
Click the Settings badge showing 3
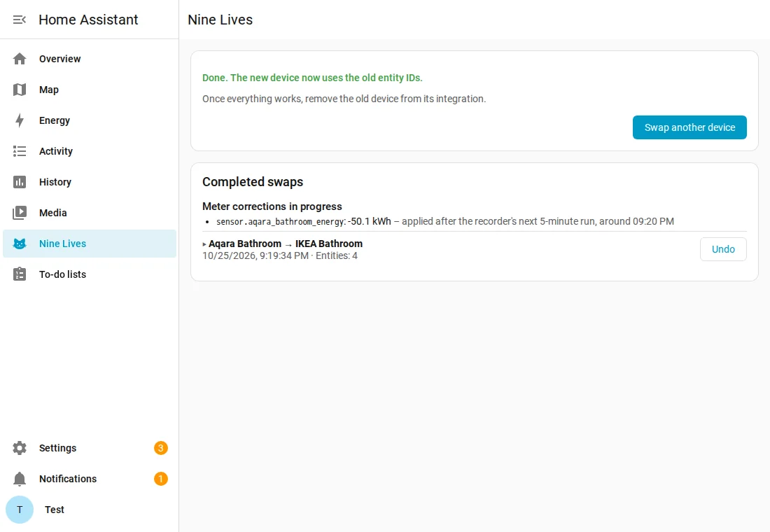pos(160,448)
